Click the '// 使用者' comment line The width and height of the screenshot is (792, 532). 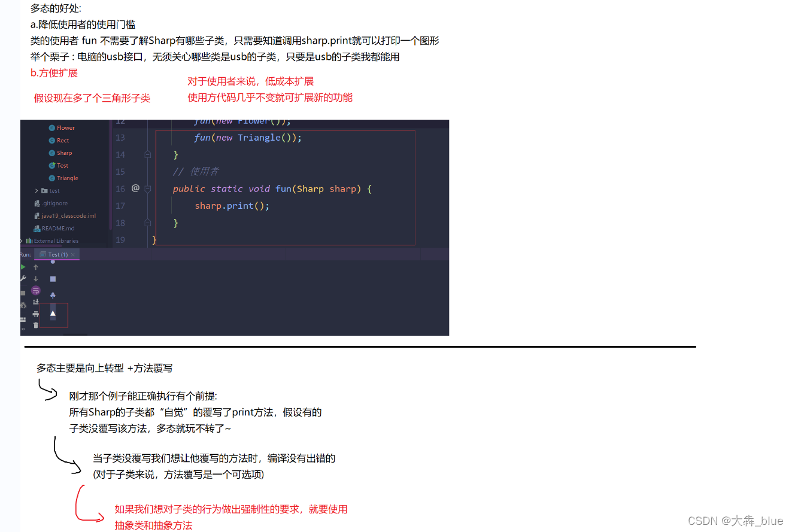click(196, 172)
